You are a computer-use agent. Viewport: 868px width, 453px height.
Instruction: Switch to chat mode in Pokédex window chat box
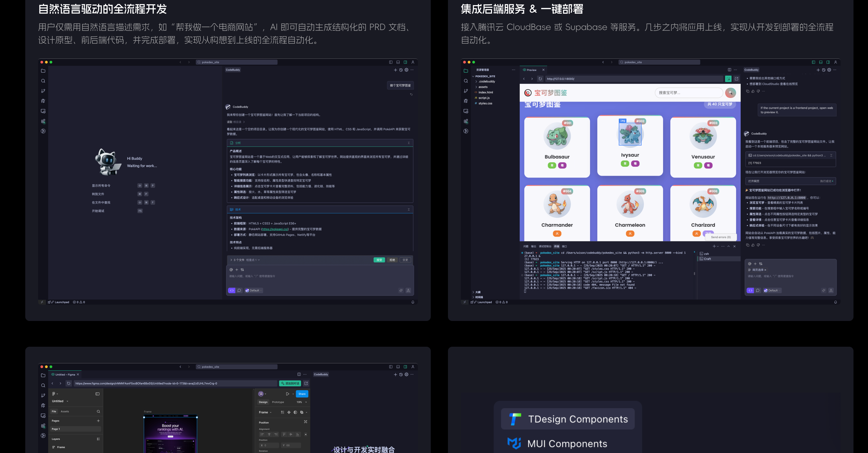point(758,290)
